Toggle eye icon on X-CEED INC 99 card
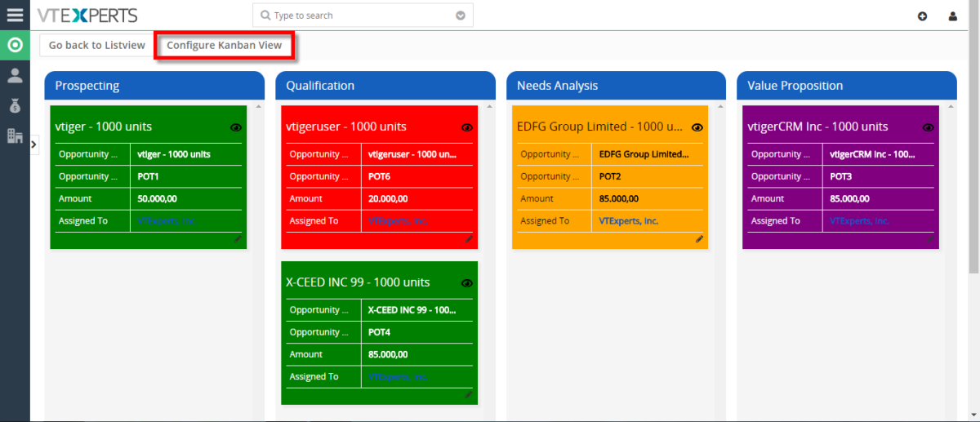The height and width of the screenshot is (422, 980). click(467, 283)
